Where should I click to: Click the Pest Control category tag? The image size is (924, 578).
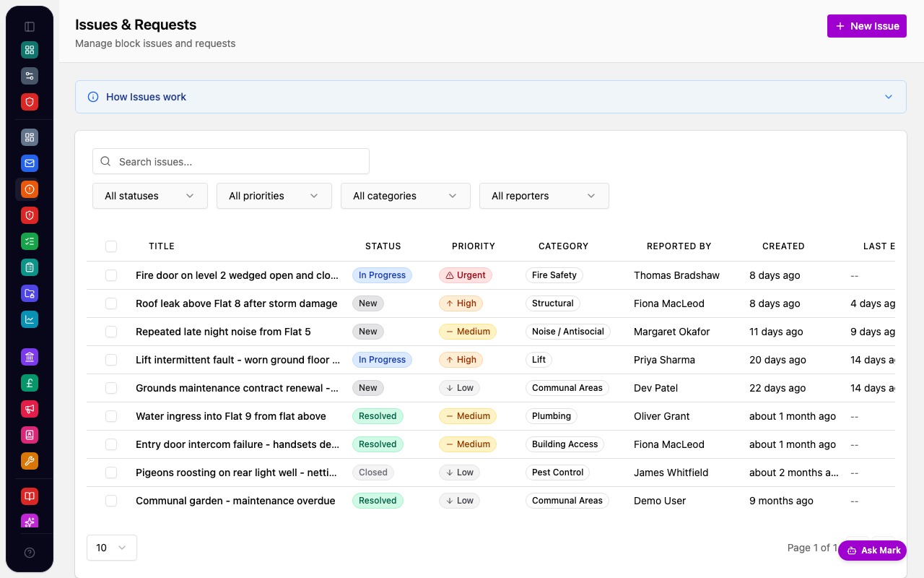pyautogui.click(x=558, y=473)
